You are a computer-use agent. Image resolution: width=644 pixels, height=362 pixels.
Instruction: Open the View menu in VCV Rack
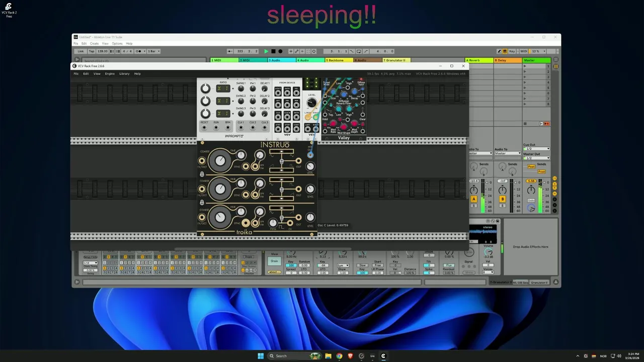click(97, 73)
